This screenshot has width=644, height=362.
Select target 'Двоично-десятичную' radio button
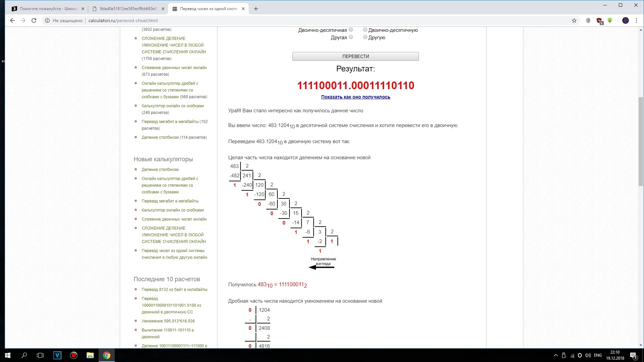pos(365,30)
